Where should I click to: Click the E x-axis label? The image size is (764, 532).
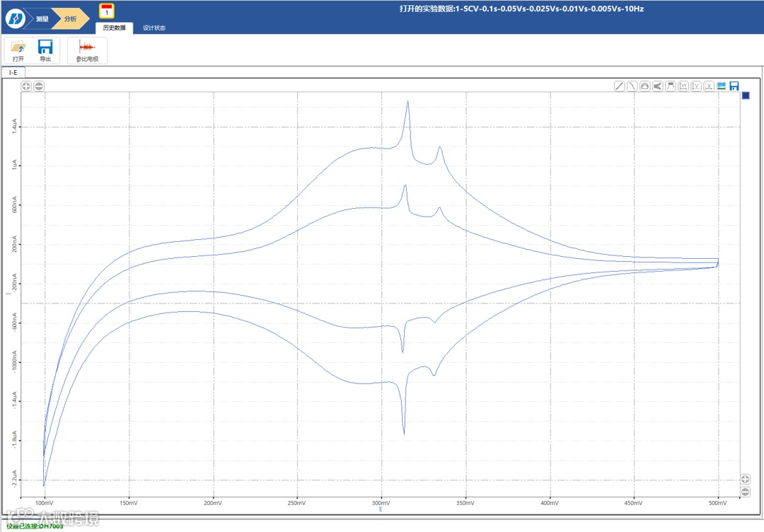381,509
